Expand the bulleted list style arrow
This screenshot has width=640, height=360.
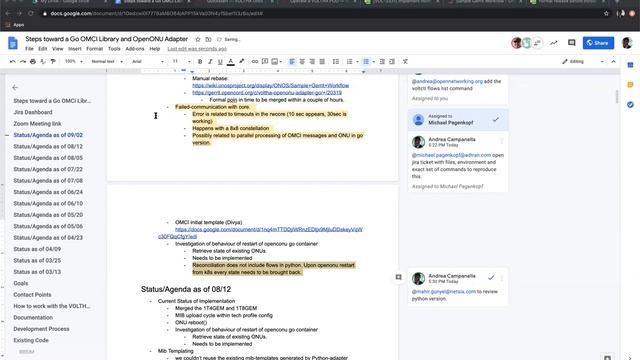tap(373, 62)
